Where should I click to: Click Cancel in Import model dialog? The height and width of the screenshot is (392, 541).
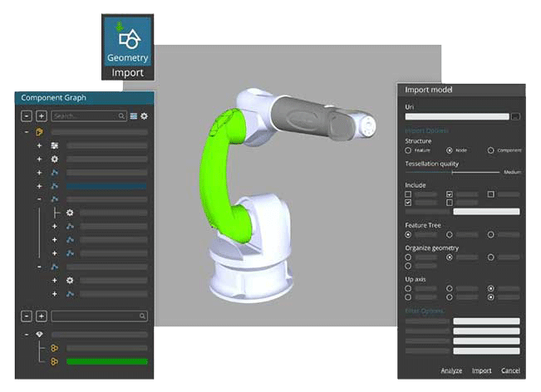point(510,370)
